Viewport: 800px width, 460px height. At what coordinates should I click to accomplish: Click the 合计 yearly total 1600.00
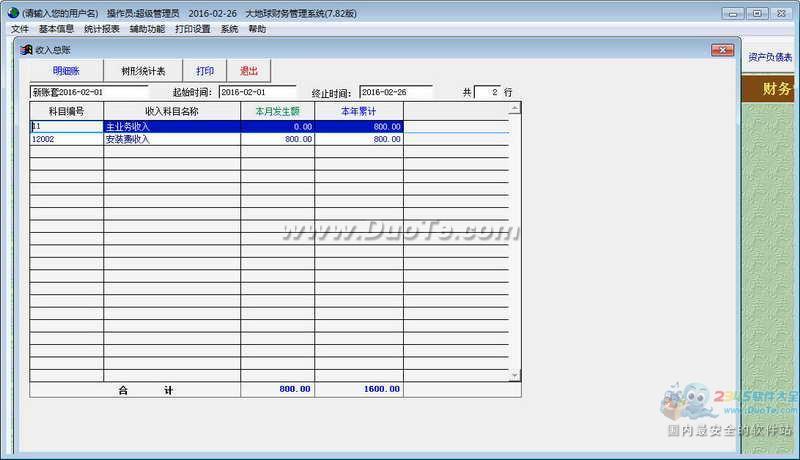point(359,389)
